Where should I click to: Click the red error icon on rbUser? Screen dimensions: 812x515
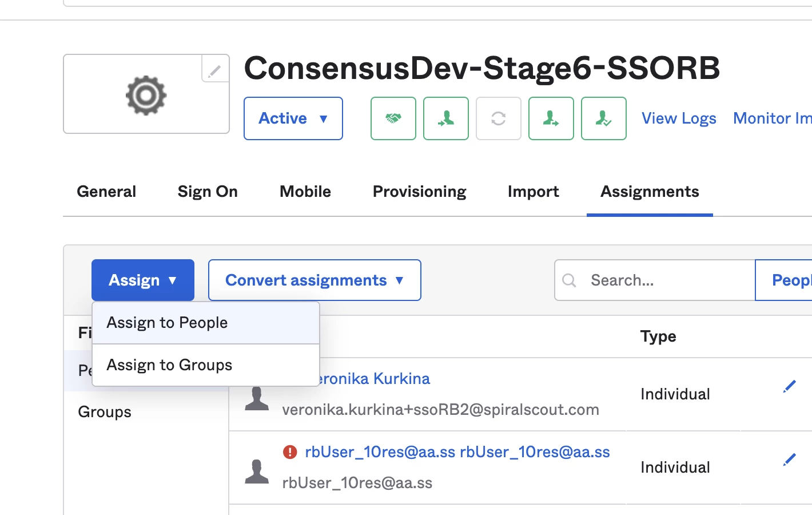290,452
